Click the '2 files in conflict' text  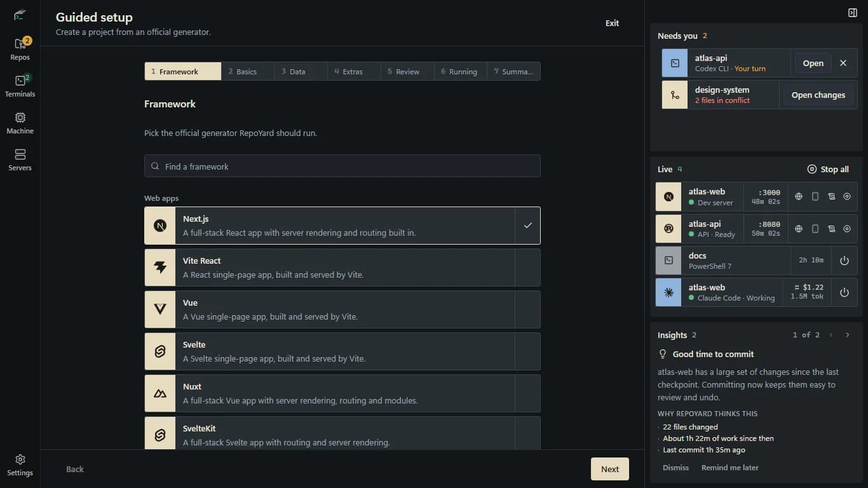pos(722,100)
